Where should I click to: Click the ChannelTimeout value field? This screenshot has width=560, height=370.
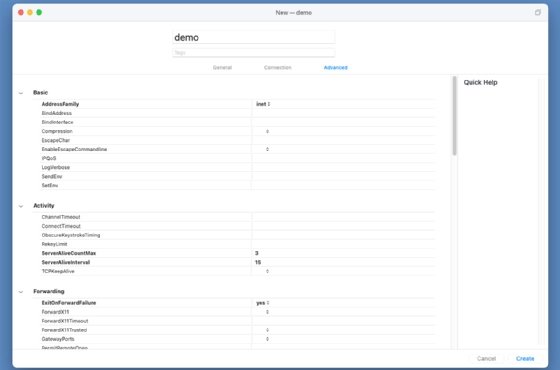coord(343,217)
